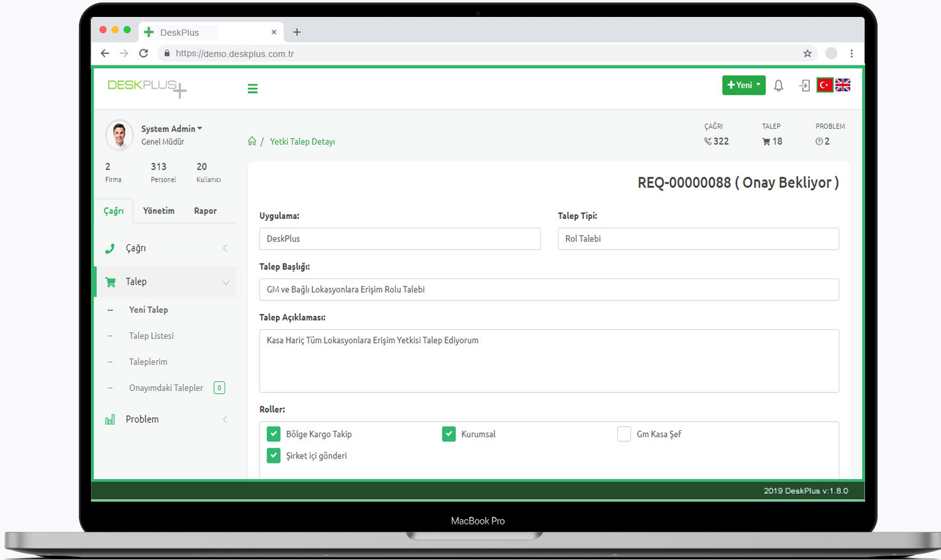
Task: Close the DeskPlus browser tab
Action: [274, 32]
